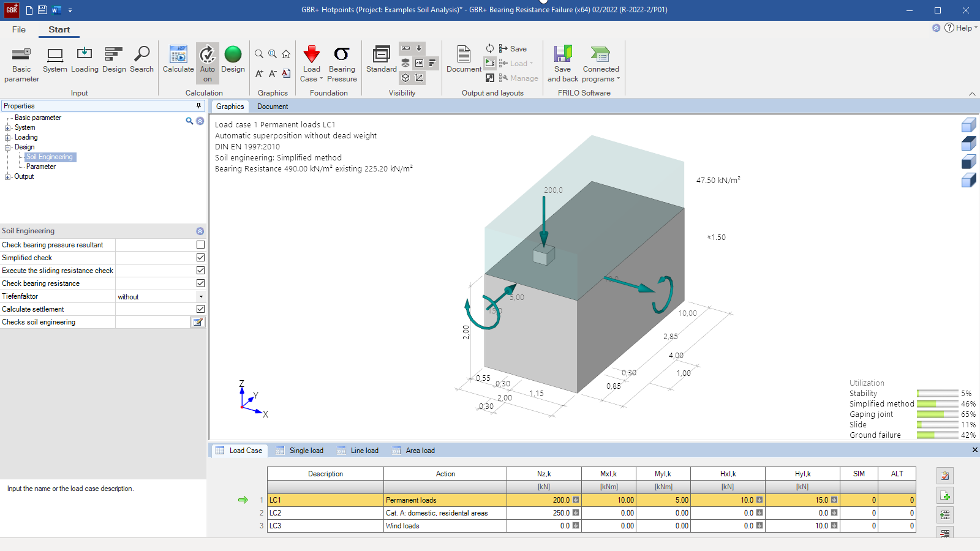
Task: Open Basic parameter in the ribbon
Action: coord(21,64)
